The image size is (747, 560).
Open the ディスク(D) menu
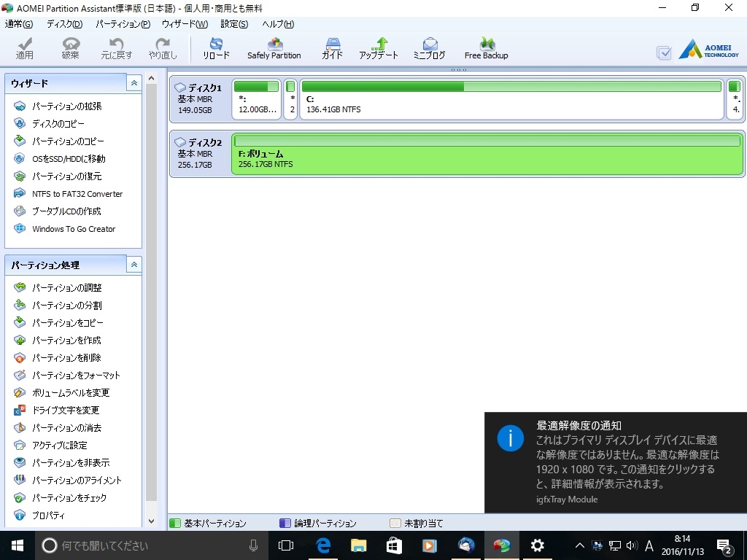coord(64,24)
